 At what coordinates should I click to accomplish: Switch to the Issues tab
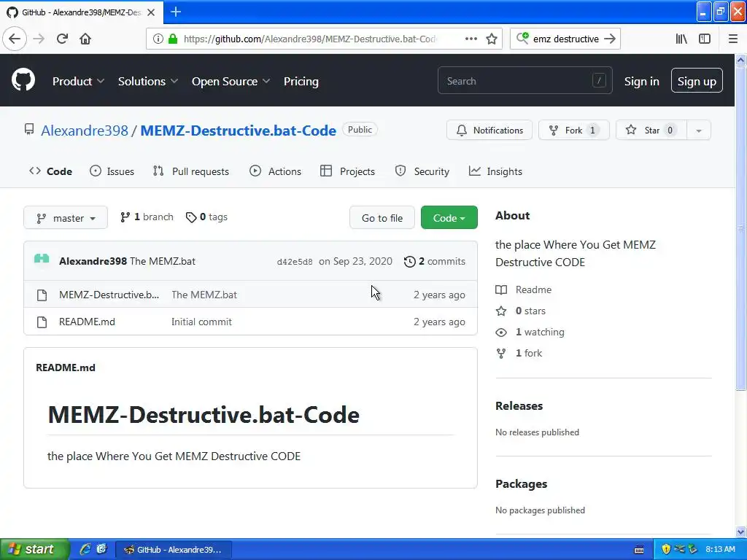point(112,171)
